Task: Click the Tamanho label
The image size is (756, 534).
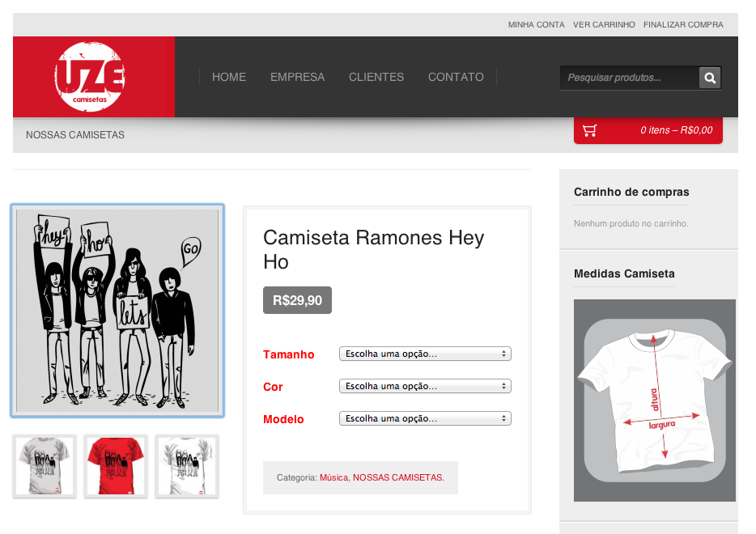Action: click(x=289, y=354)
